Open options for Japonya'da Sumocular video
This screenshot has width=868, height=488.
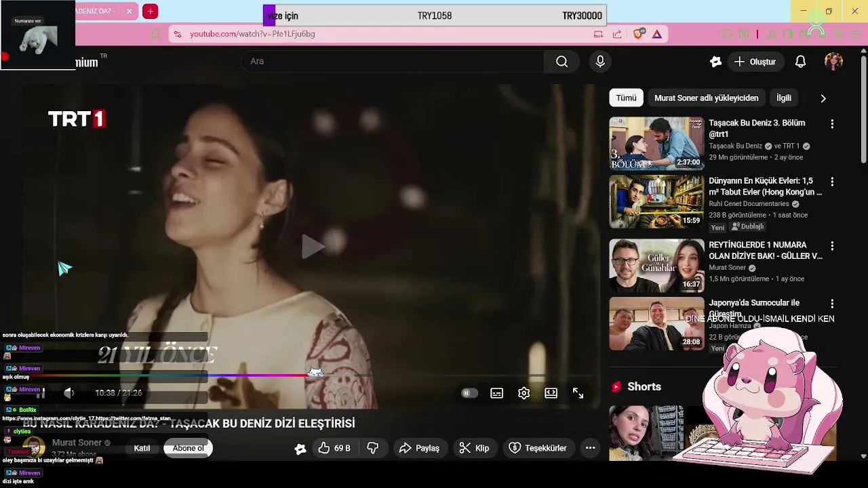pyautogui.click(x=832, y=304)
